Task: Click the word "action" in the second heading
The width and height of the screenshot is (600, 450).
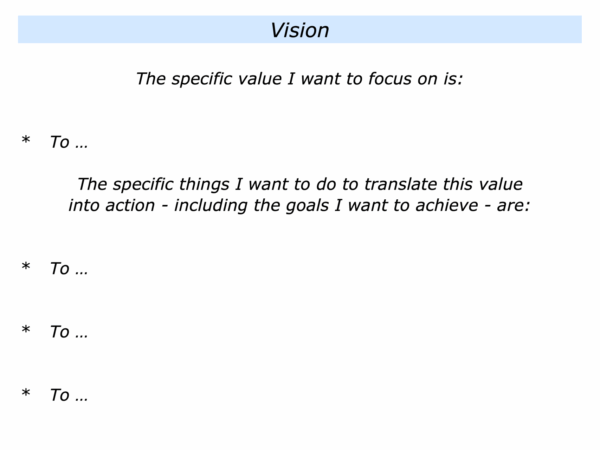Action: click(130, 205)
